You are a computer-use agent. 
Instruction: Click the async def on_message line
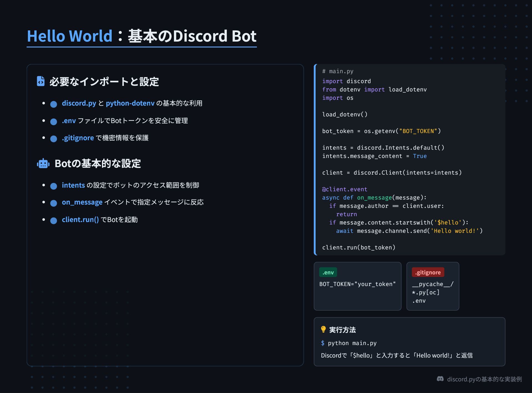pos(374,198)
